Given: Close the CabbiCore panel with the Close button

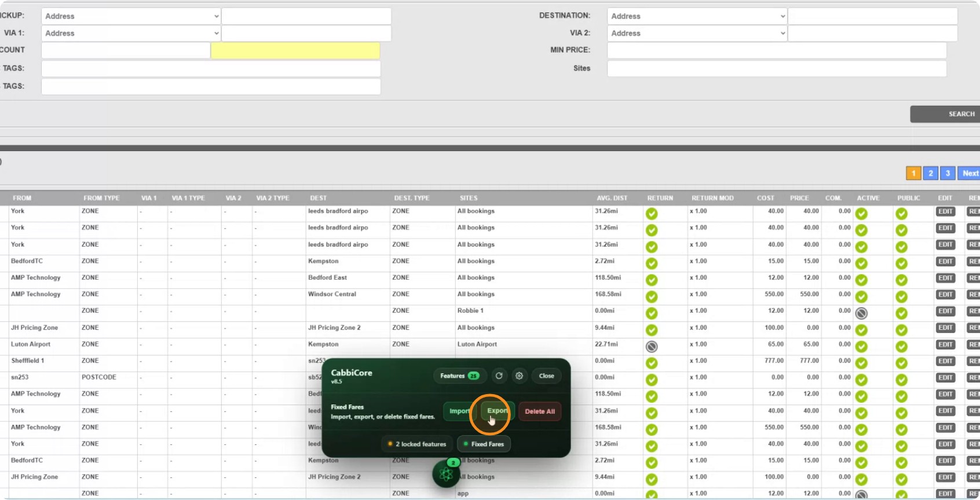Looking at the screenshot, I should click(x=547, y=376).
